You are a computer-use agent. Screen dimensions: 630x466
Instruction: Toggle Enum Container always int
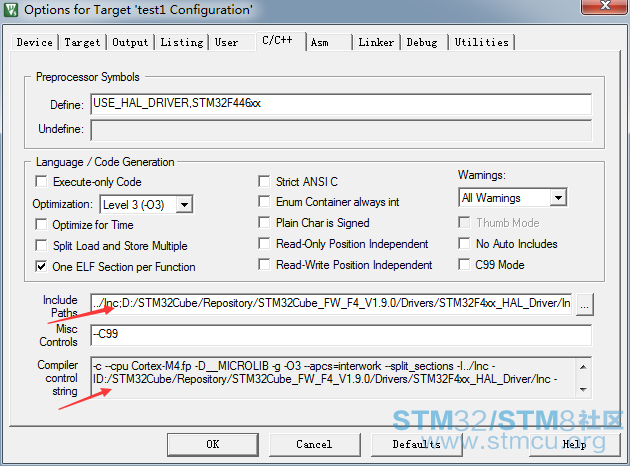264,201
